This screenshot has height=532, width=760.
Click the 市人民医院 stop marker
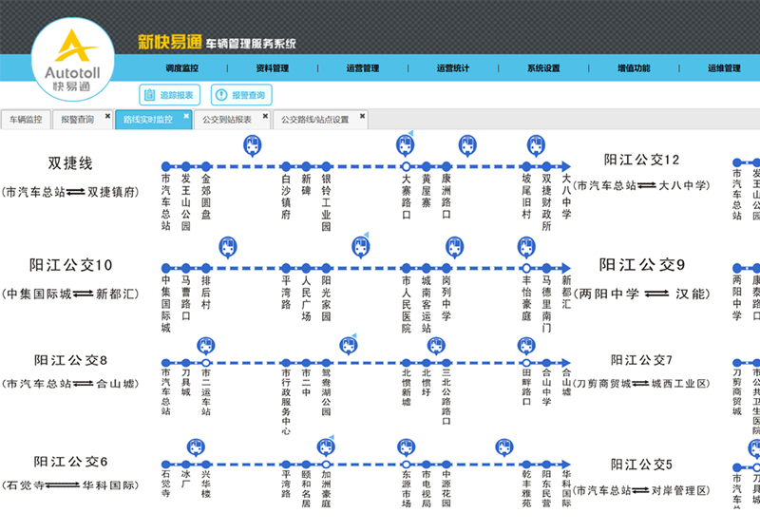tap(406, 269)
